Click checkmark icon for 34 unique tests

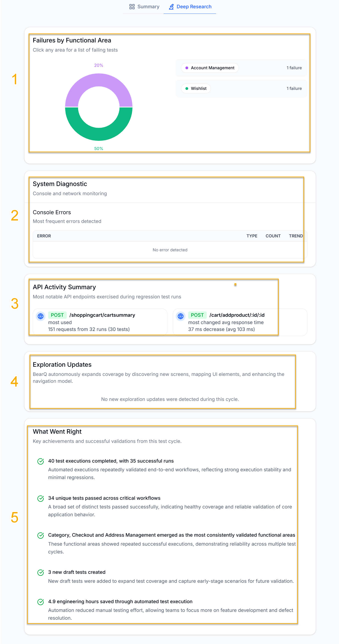(x=41, y=499)
